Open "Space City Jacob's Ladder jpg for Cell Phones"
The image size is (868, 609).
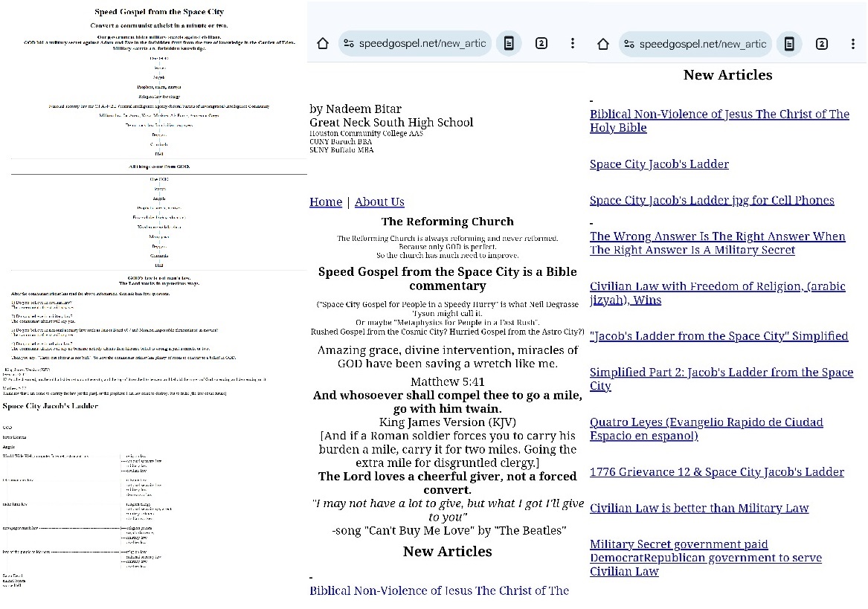point(712,201)
